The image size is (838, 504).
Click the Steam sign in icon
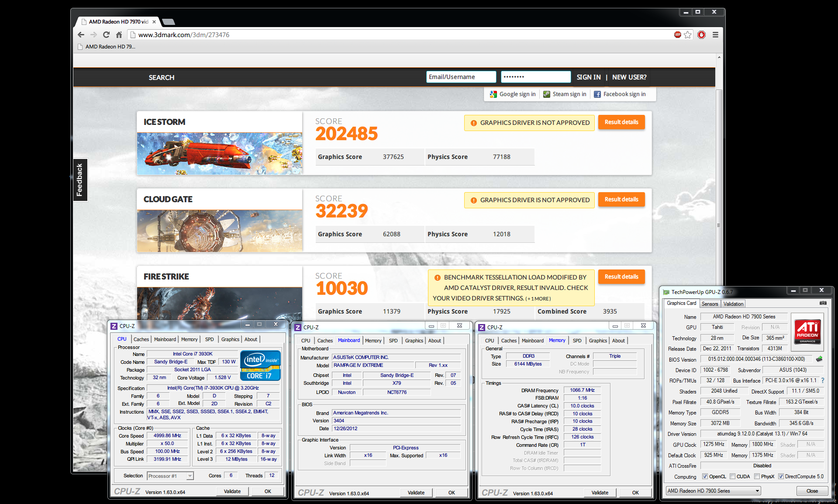click(x=547, y=94)
